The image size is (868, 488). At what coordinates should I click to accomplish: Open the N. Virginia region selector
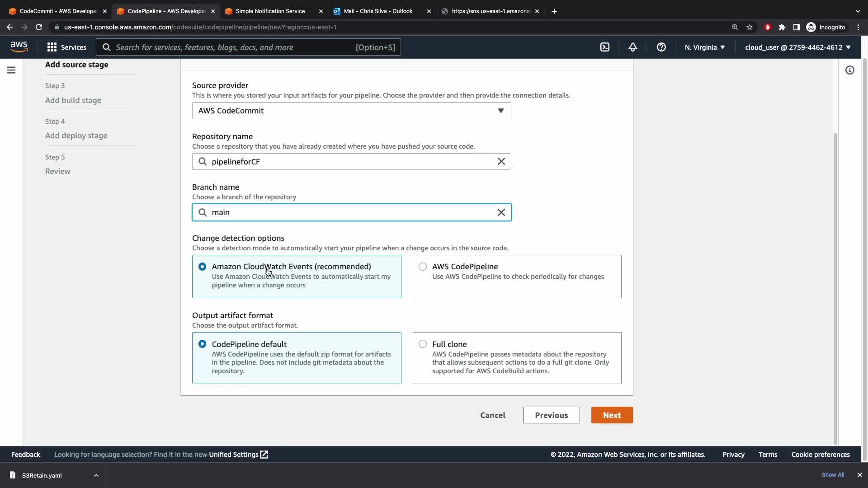click(x=704, y=47)
